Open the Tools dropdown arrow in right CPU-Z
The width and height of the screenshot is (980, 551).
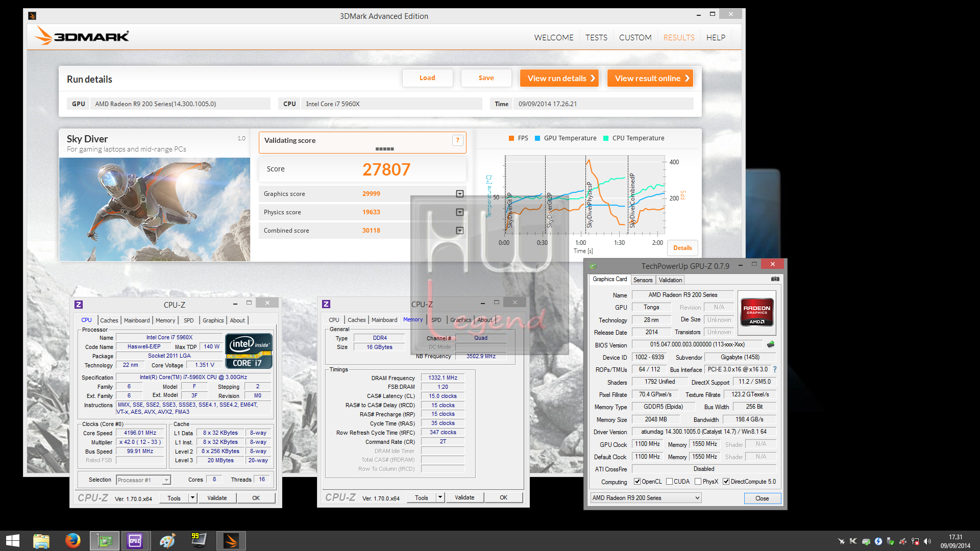(440, 497)
